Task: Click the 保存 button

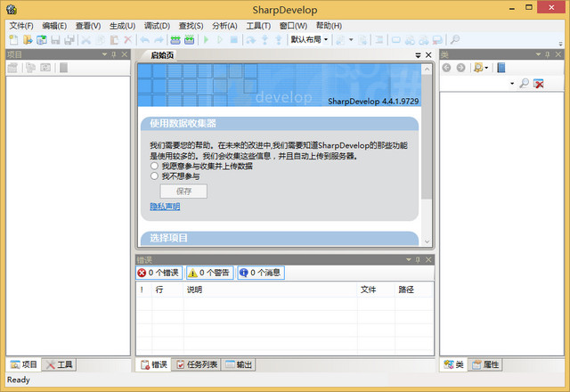Action: click(x=183, y=192)
